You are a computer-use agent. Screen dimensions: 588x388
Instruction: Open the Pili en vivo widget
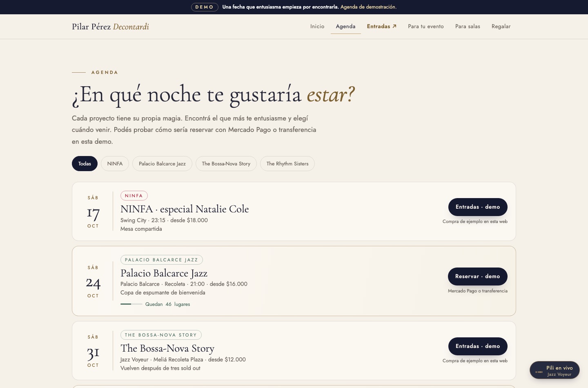coord(555,370)
